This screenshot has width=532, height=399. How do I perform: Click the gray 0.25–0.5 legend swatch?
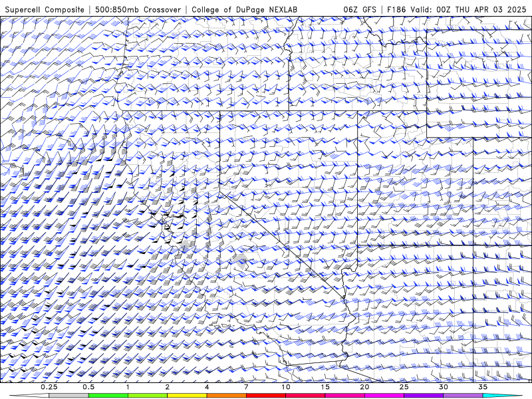tap(68, 396)
